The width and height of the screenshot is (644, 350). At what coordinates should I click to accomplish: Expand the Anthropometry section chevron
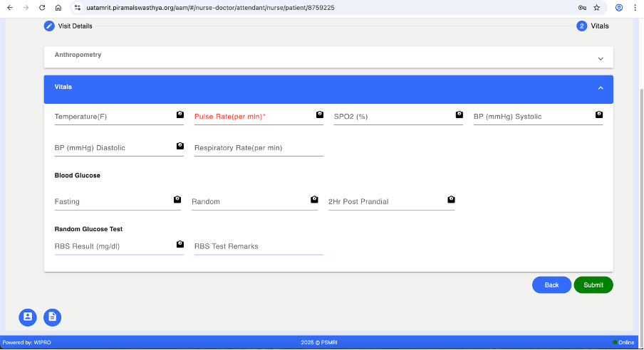click(x=601, y=58)
